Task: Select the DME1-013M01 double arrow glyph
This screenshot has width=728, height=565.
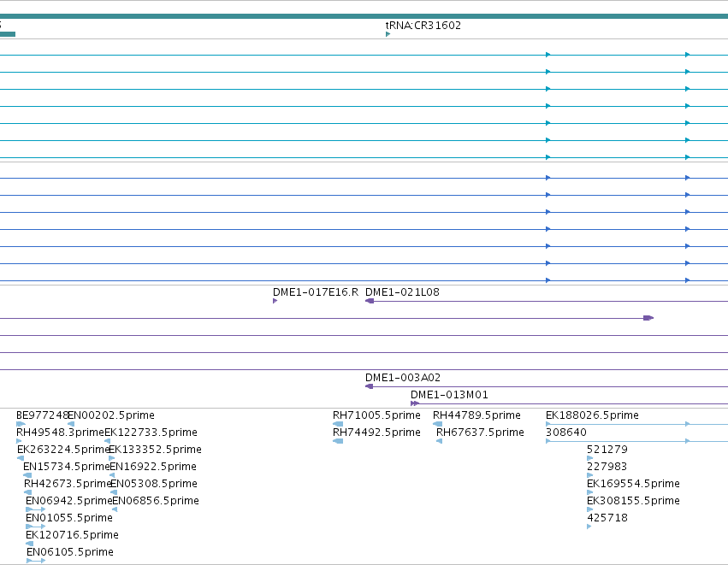Action: click(415, 403)
